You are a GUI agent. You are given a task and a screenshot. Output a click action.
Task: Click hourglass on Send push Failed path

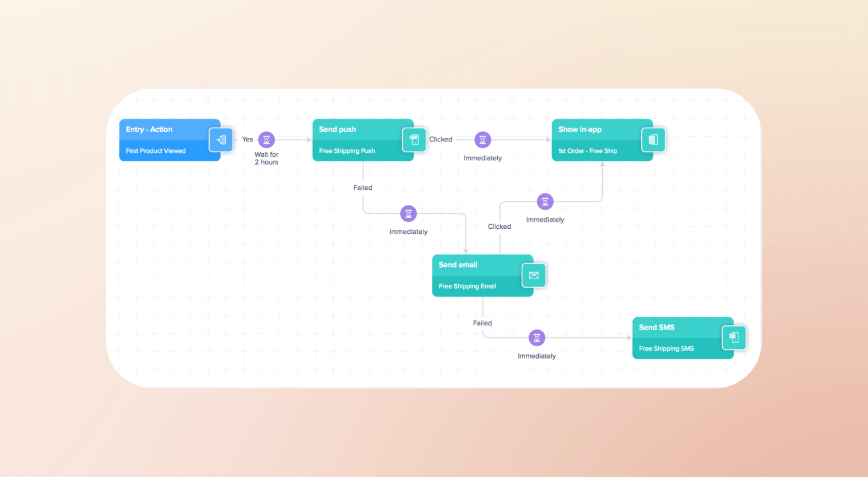click(x=408, y=214)
